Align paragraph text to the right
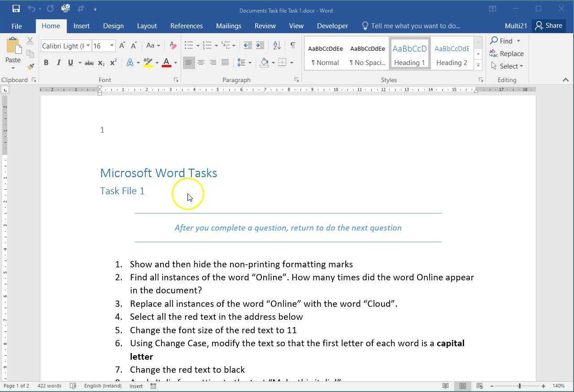This screenshot has height=392, width=574. [213, 63]
